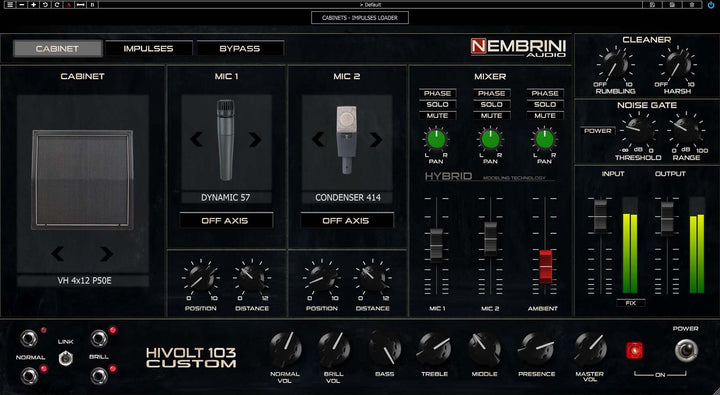Image resolution: width=720 pixels, height=395 pixels.
Task: Click the FIX button below the input meter
Action: tap(630, 303)
